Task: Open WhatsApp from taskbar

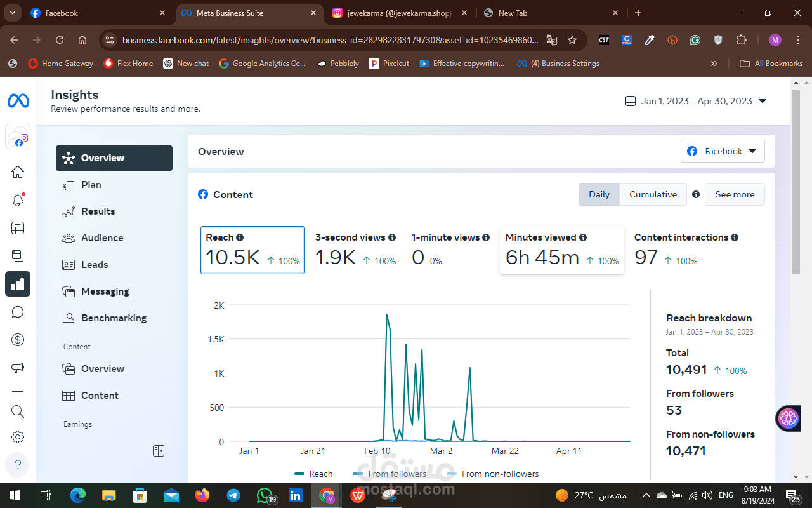Action: coord(266,495)
